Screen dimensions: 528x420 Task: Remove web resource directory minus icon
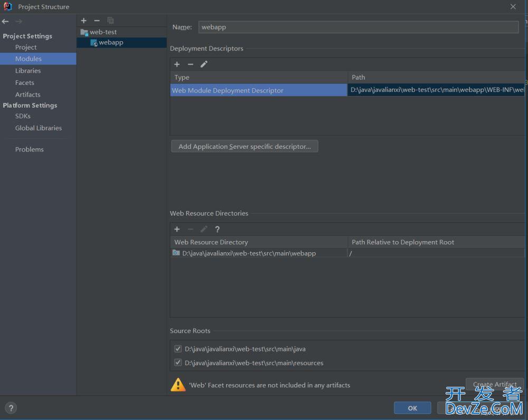pyautogui.click(x=190, y=229)
